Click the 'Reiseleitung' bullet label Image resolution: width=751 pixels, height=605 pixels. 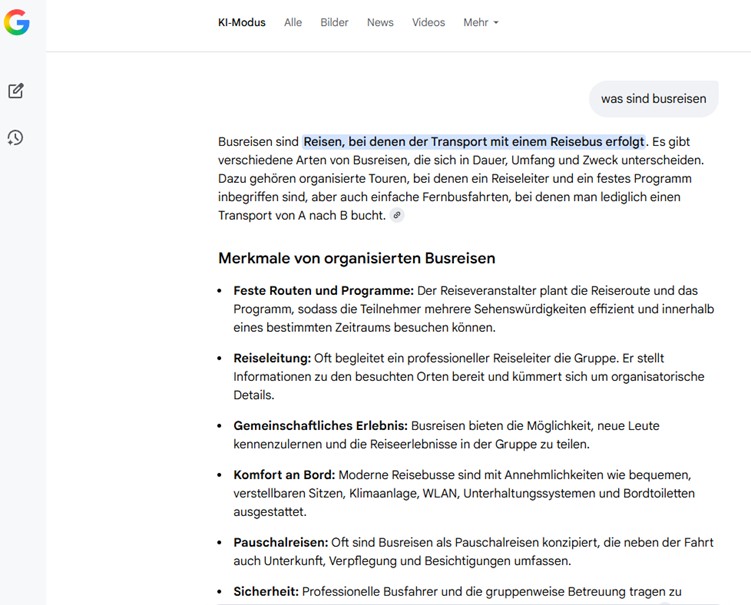pos(272,358)
